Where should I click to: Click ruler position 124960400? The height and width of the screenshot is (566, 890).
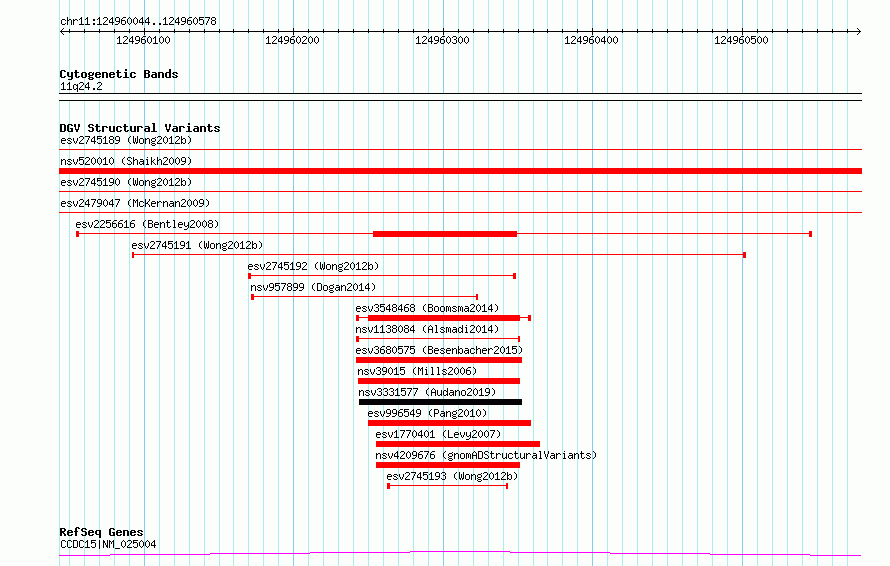[x=591, y=40]
